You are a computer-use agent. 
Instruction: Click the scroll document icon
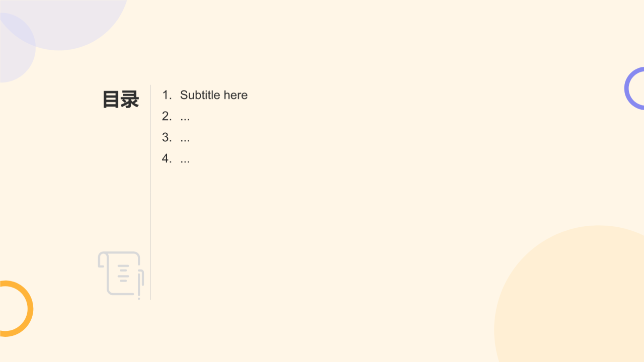[121, 275]
